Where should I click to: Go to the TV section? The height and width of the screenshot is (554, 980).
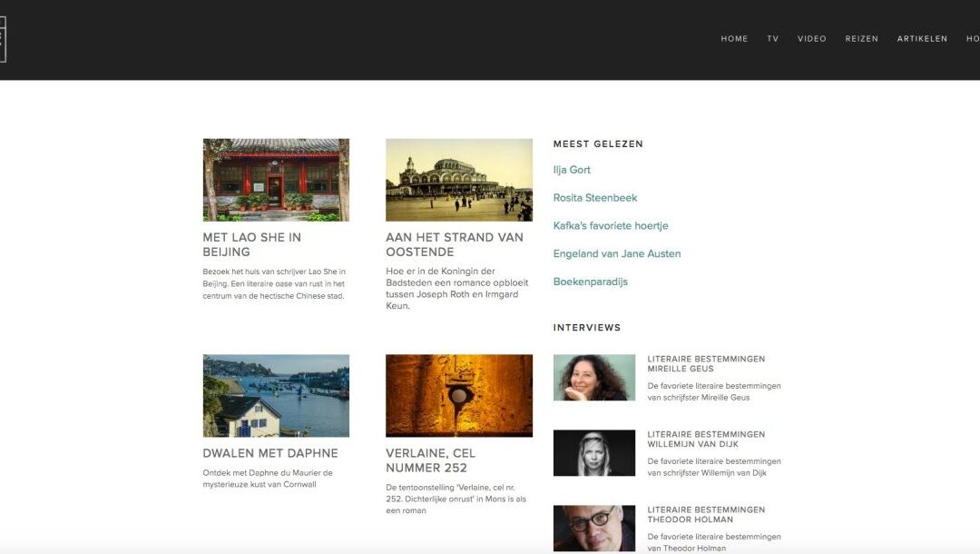pyautogui.click(x=772, y=39)
